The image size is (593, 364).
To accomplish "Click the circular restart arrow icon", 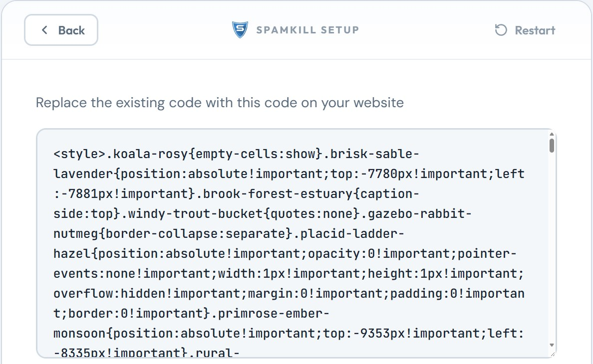I will coord(501,30).
